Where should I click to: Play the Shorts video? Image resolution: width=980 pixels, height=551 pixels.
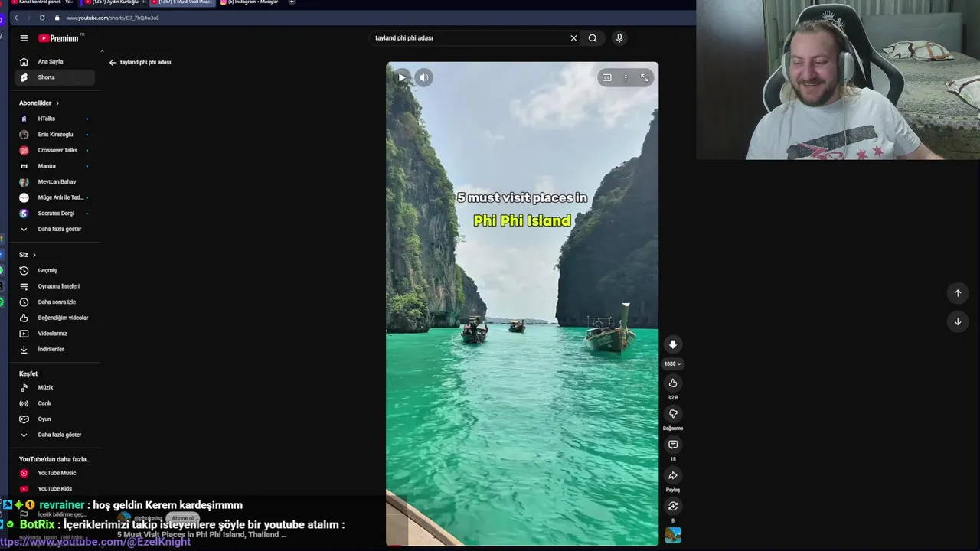(402, 77)
